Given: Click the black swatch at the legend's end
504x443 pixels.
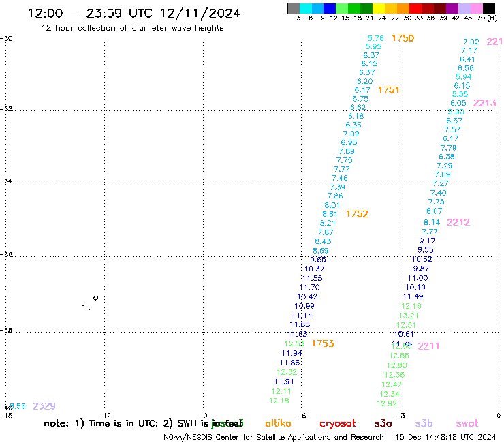Looking at the screenshot, I should pos(488,8).
